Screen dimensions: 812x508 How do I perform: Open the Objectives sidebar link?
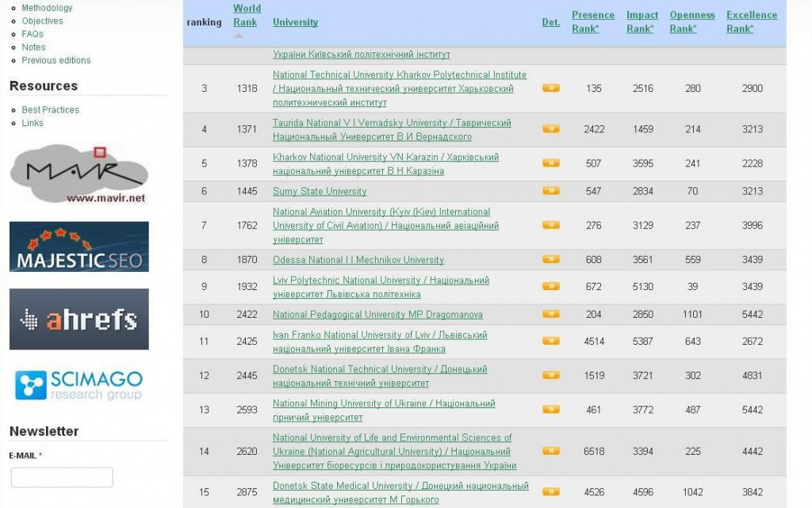43,21
